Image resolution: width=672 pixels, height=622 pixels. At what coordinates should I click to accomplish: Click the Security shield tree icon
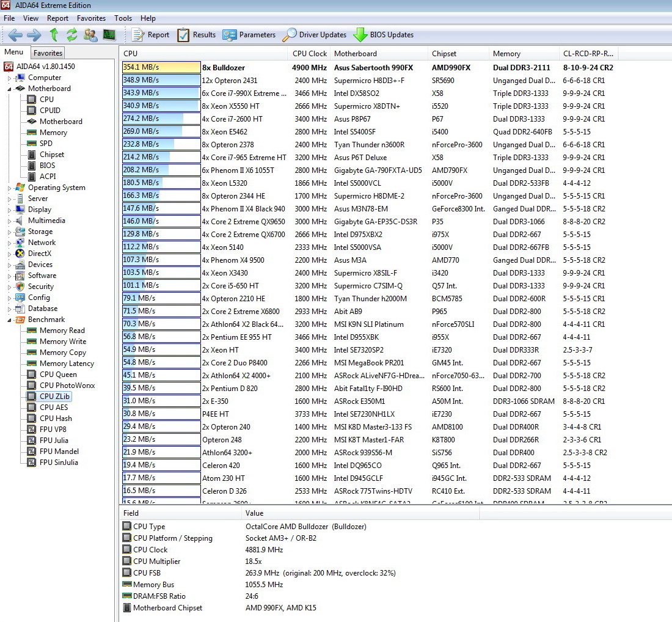coord(20,287)
